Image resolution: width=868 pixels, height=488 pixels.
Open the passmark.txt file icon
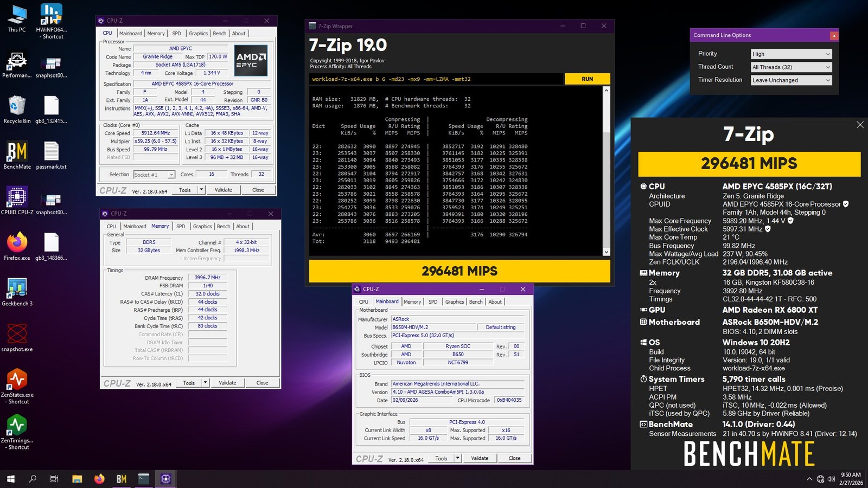tap(52, 152)
